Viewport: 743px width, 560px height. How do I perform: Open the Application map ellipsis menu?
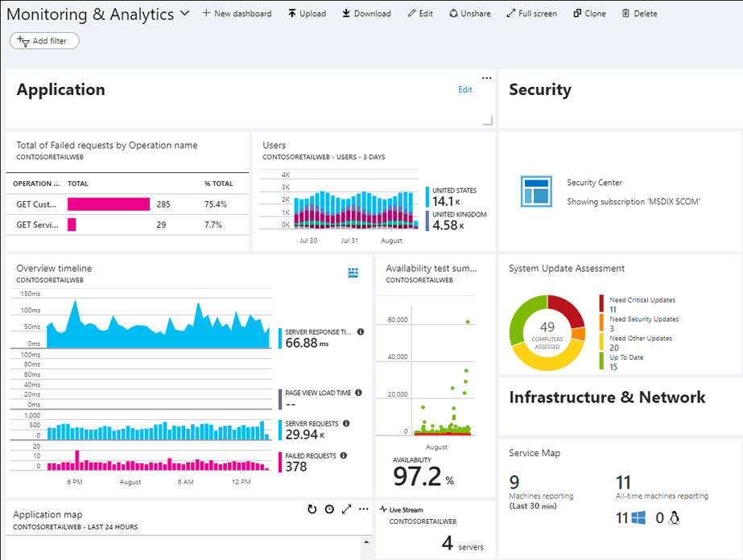363,509
